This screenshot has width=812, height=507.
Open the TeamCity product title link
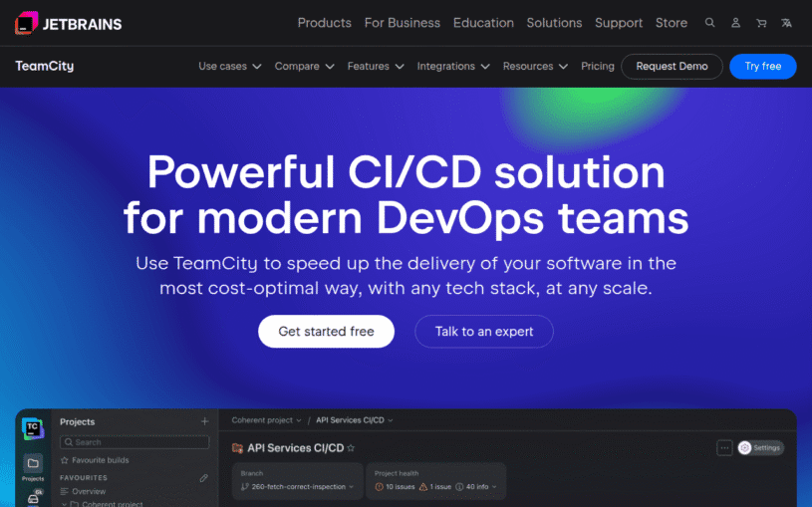tap(45, 67)
